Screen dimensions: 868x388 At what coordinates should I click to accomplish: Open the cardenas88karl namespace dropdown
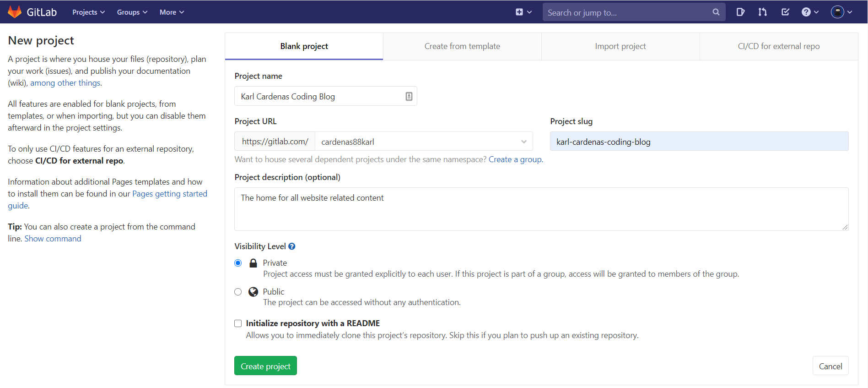[x=423, y=142]
